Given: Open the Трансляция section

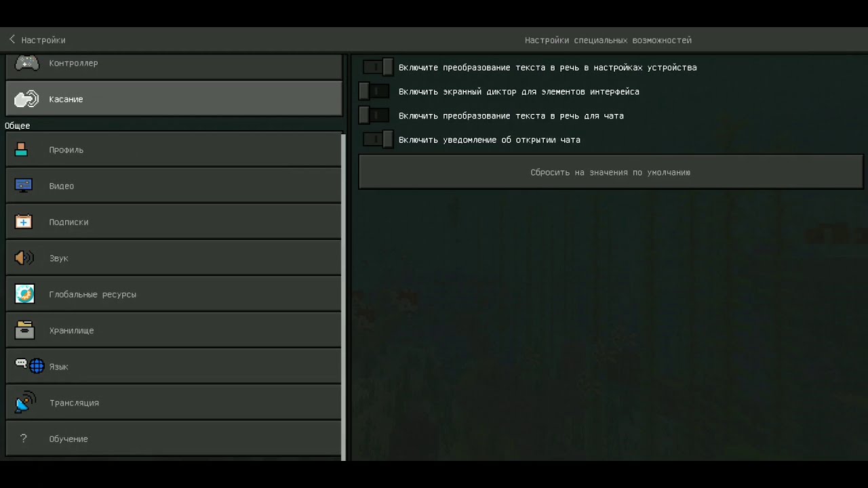Looking at the screenshot, I should [x=174, y=403].
